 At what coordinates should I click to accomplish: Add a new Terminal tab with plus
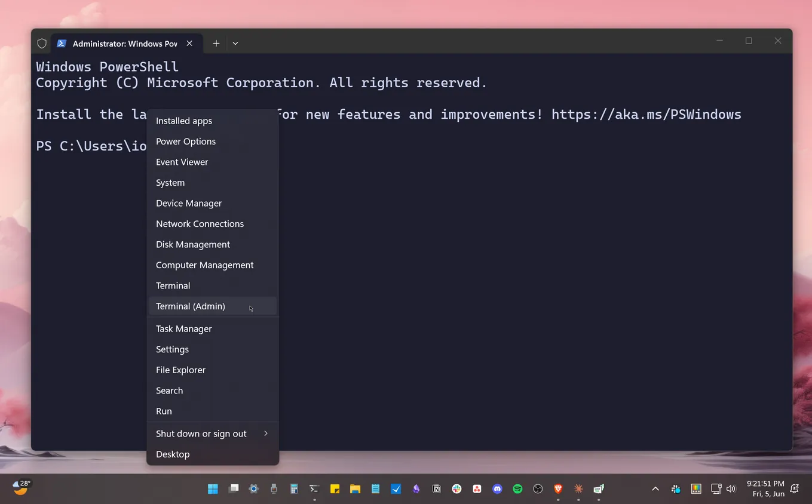click(x=216, y=44)
